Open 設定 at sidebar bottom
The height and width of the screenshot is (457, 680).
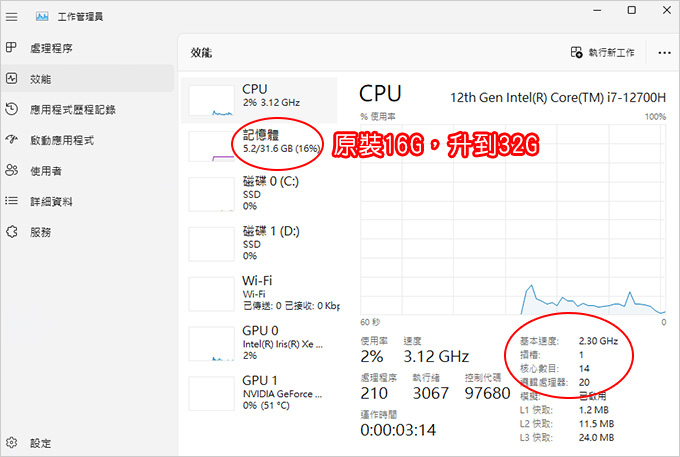[88, 443]
